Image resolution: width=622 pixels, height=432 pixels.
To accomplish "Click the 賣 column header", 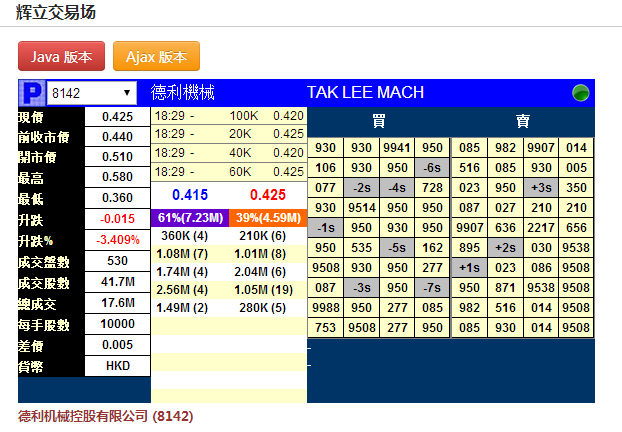I will point(523,121).
